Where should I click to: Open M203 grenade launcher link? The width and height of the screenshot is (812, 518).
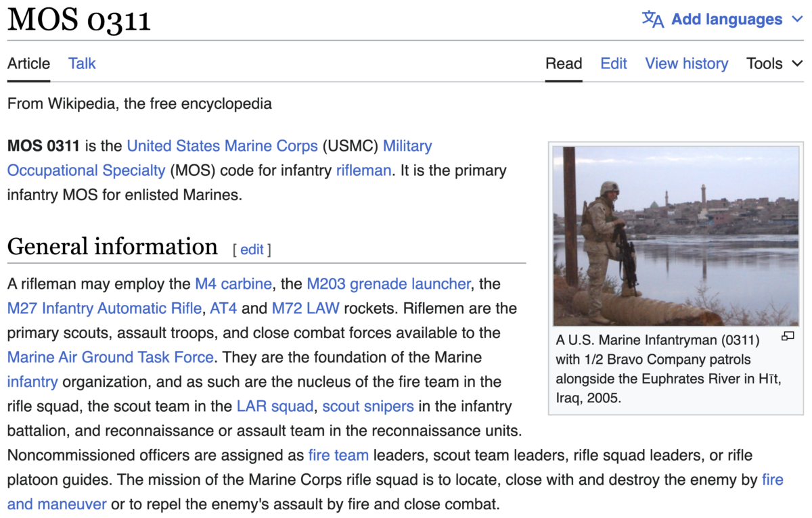388,283
